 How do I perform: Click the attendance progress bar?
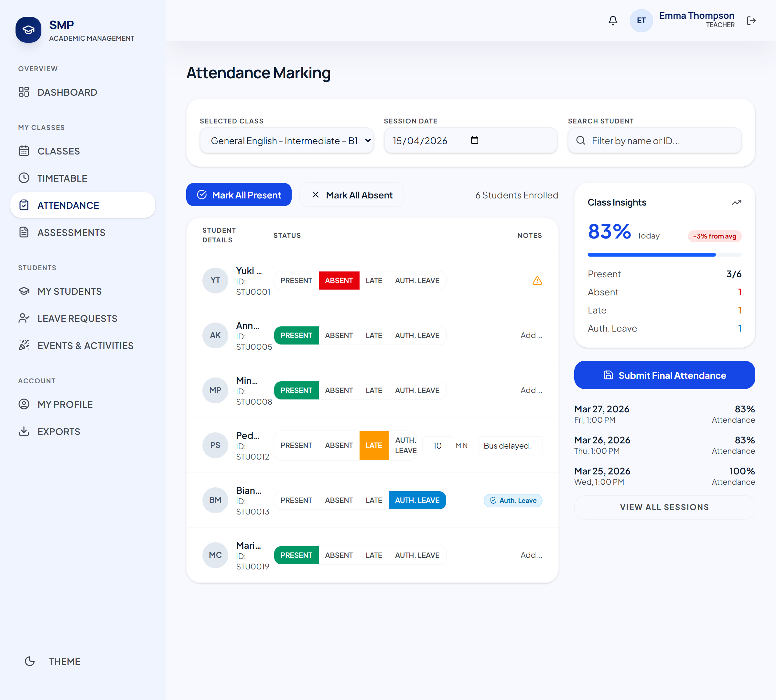click(x=664, y=255)
